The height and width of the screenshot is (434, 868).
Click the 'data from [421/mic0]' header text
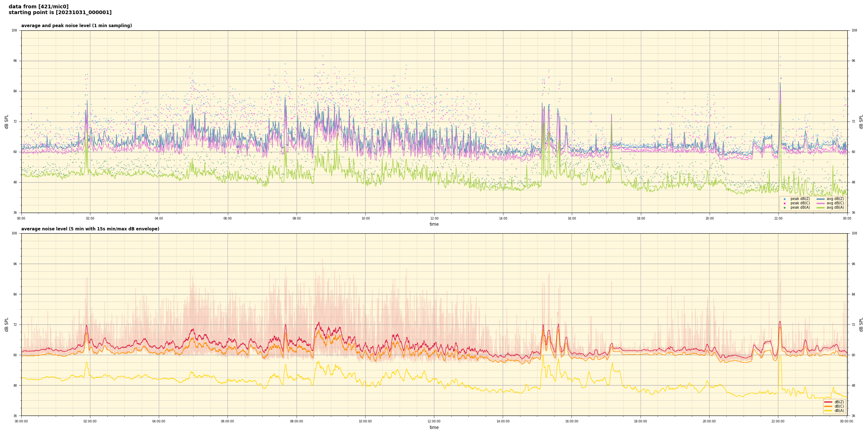(x=38, y=7)
